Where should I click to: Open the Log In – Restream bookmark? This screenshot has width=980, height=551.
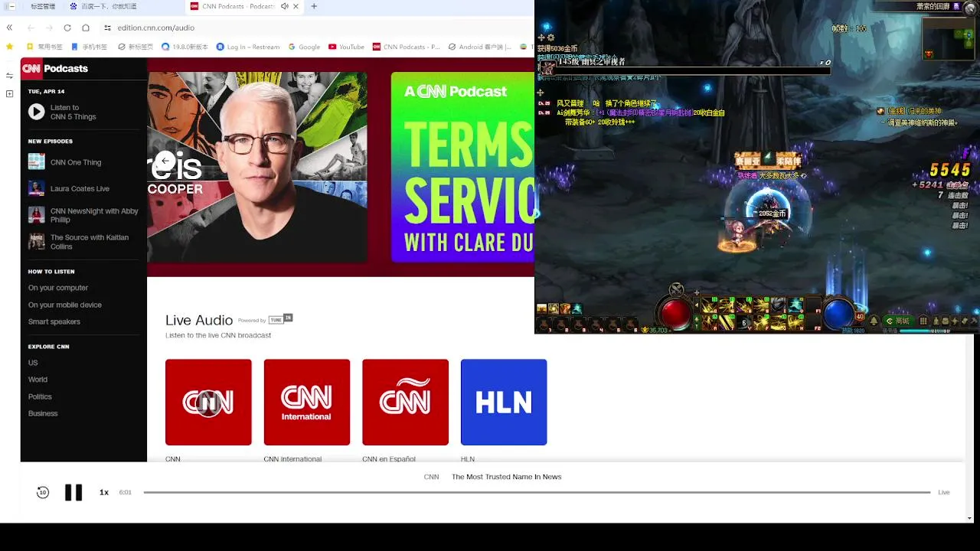click(248, 47)
